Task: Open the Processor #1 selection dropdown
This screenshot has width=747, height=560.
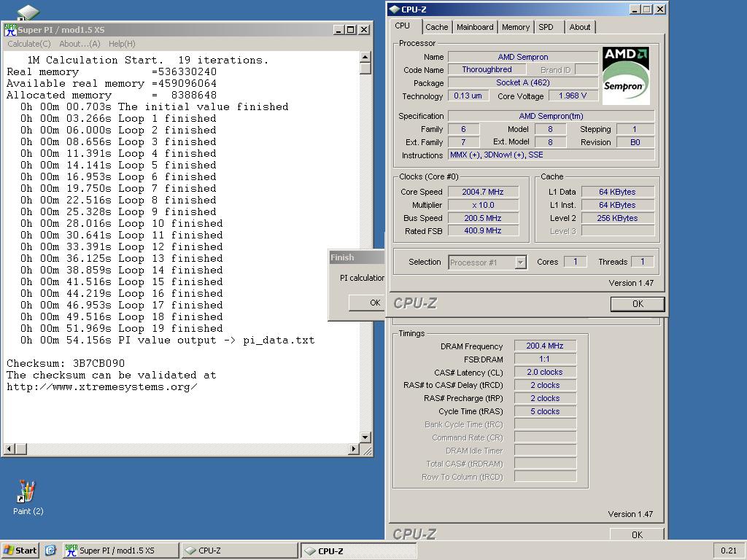Action: 487,262
